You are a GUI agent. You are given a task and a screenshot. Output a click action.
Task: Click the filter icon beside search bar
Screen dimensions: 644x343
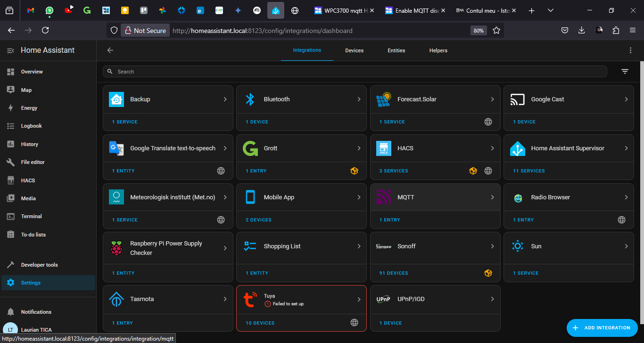[625, 72]
